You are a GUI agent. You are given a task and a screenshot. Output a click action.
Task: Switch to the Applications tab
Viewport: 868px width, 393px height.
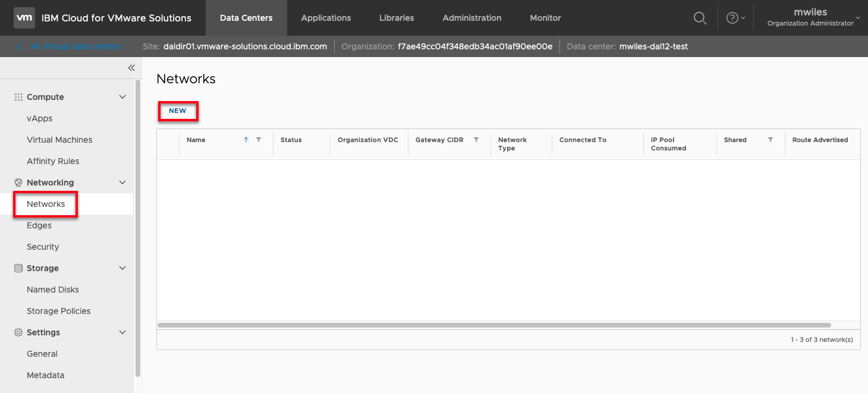(326, 18)
